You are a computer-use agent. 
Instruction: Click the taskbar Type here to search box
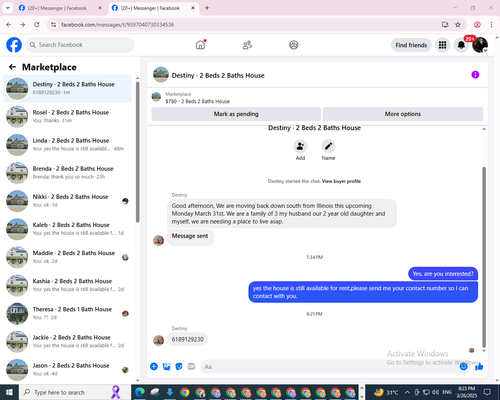click(75, 392)
